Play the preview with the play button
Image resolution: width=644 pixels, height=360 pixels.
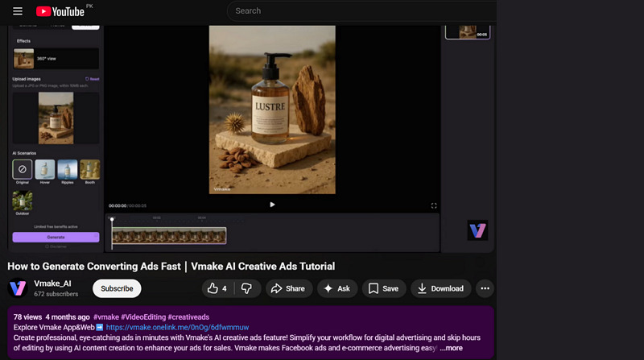272,205
